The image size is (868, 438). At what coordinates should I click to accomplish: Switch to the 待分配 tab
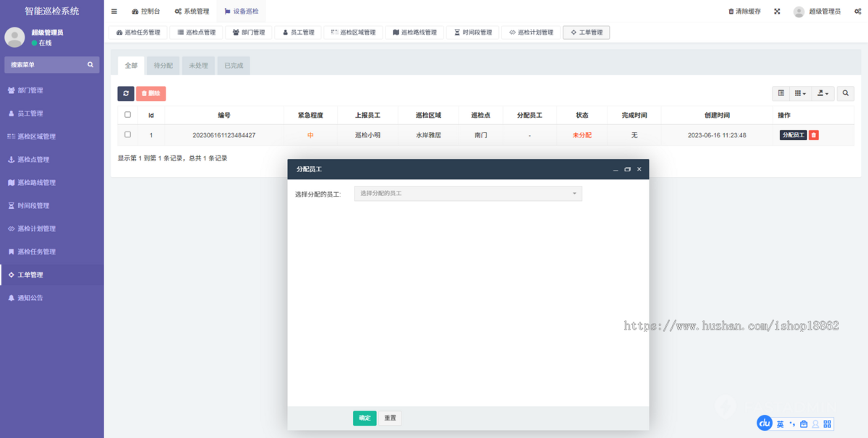163,65
